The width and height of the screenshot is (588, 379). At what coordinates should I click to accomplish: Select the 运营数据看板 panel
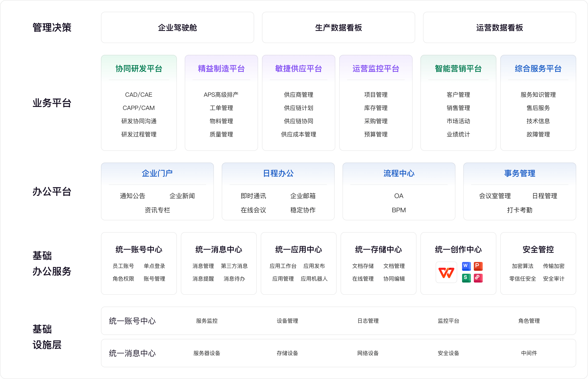click(499, 28)
